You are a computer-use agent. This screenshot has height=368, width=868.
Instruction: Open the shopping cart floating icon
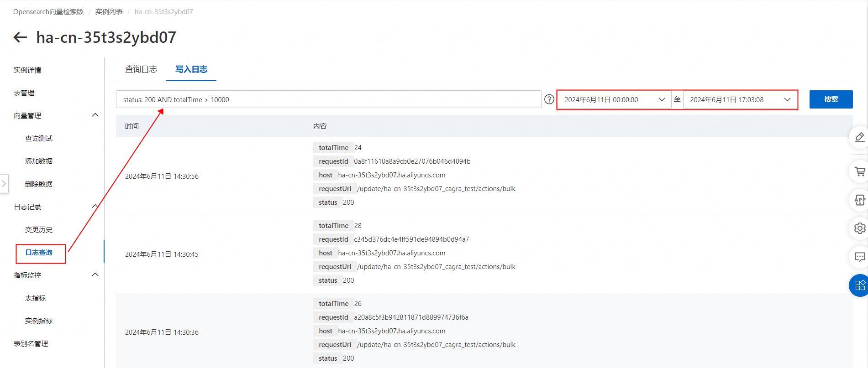[860, 171]
